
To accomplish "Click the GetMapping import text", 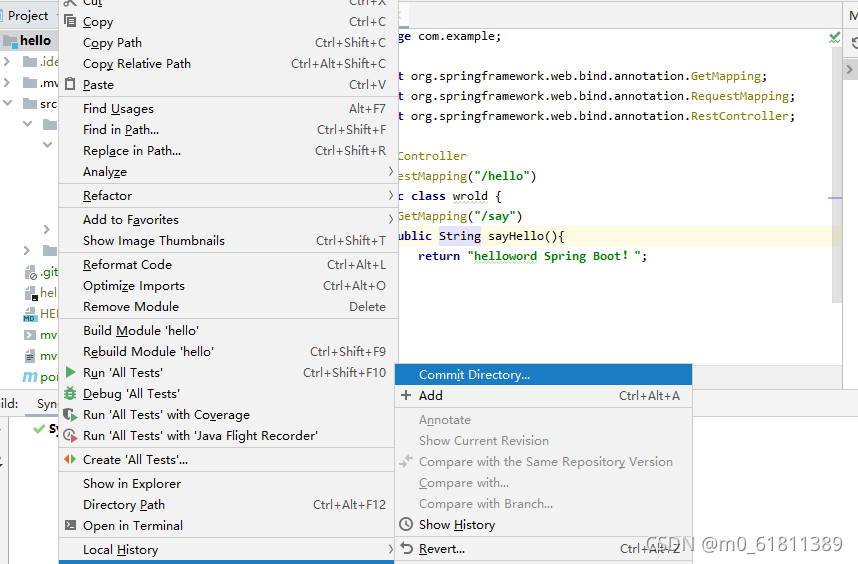I will (725, 75).
